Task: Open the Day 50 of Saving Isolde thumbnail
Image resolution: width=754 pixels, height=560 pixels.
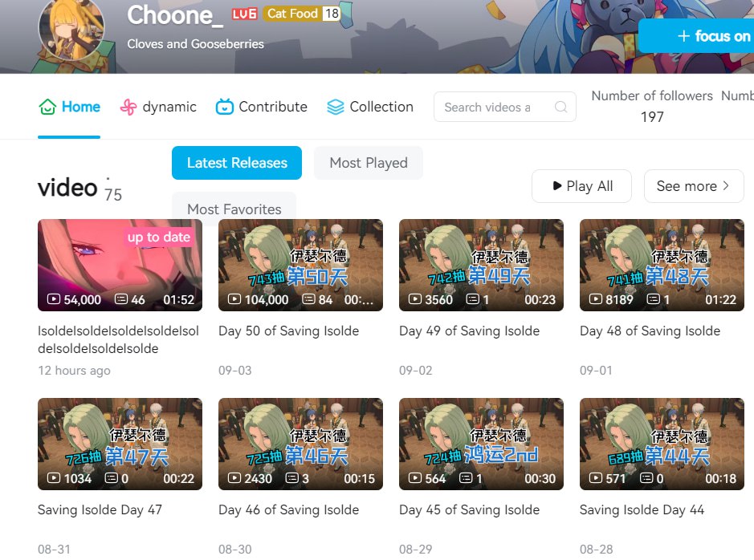Action: pos(300,265)
